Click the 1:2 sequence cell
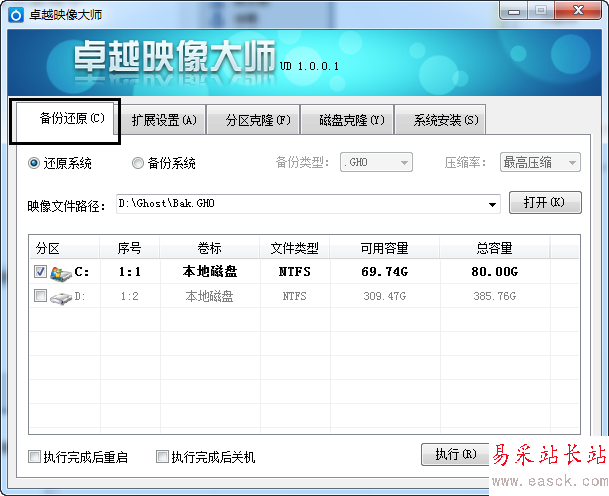 [x=130, y=296]
